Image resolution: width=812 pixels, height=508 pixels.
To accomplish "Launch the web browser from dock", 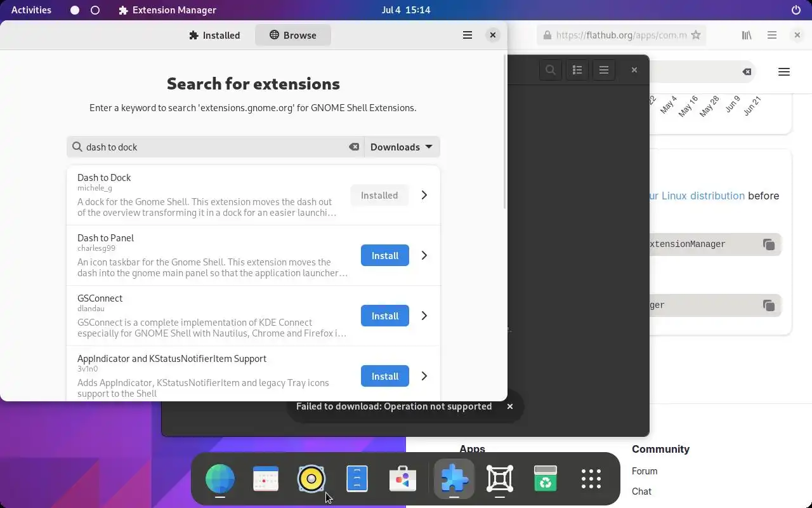I will click(220, 479).
